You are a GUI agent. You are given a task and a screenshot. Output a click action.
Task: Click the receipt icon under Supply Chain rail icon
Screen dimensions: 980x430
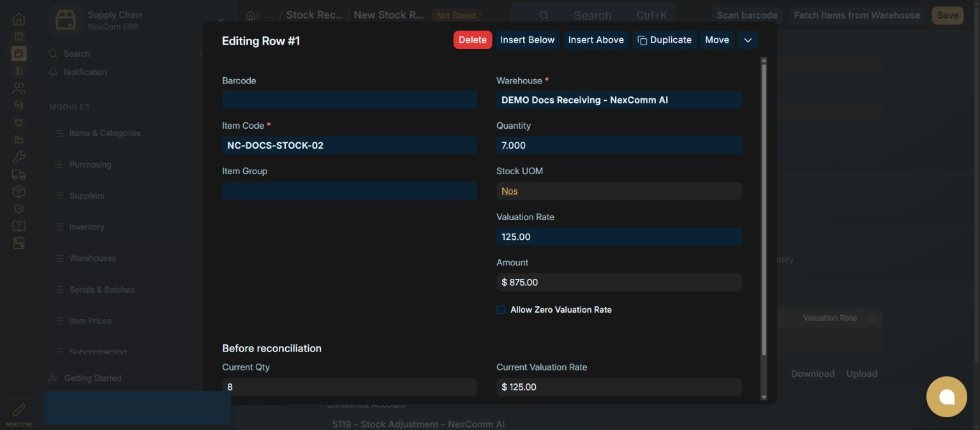(19, 71)
